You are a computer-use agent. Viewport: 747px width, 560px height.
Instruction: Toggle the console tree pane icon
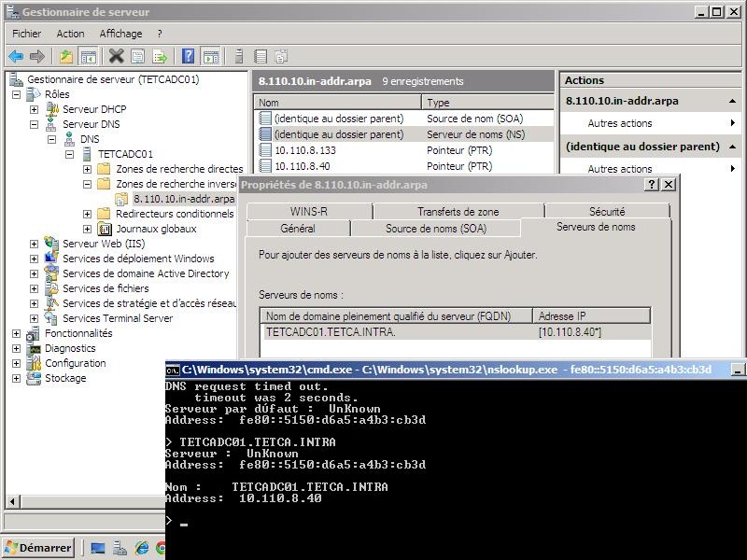point(88,57)
